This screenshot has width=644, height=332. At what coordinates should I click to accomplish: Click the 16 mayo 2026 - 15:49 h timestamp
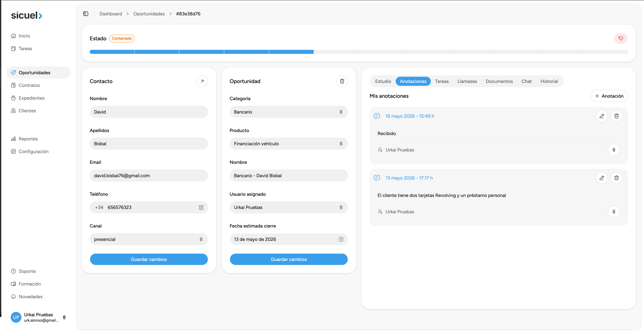(410, 116)
